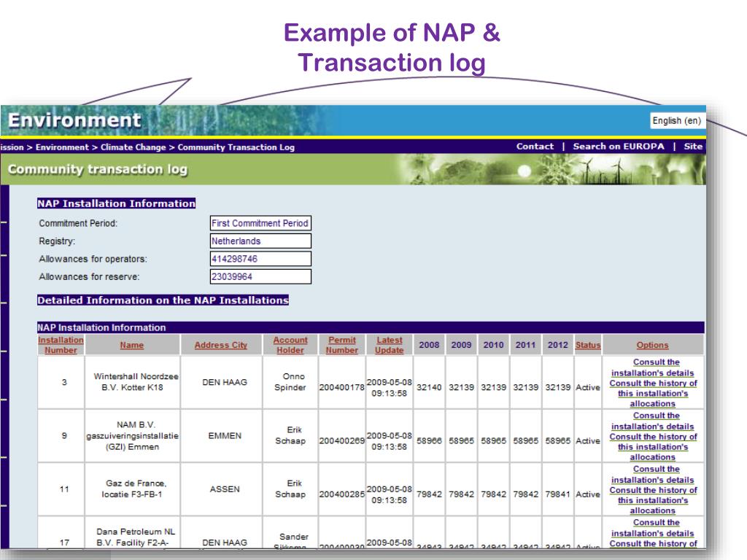
Task: Select the Environment banner title
Action: coord(74,120)
